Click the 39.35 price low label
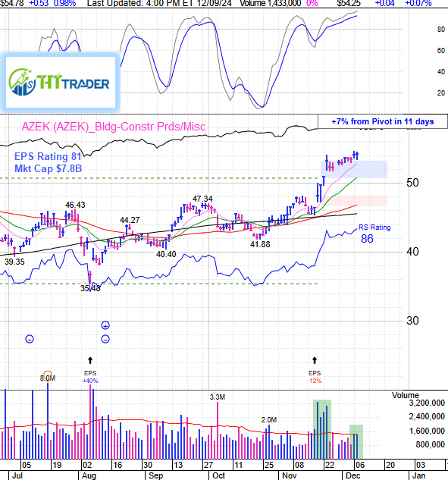 click(x=14, y=262)
